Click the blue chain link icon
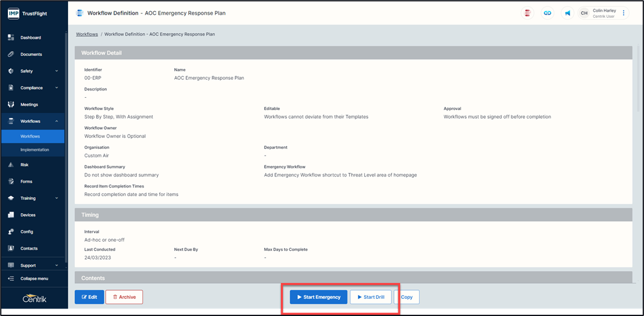This screenshot has width=644, height=316. tap(548, 13)
